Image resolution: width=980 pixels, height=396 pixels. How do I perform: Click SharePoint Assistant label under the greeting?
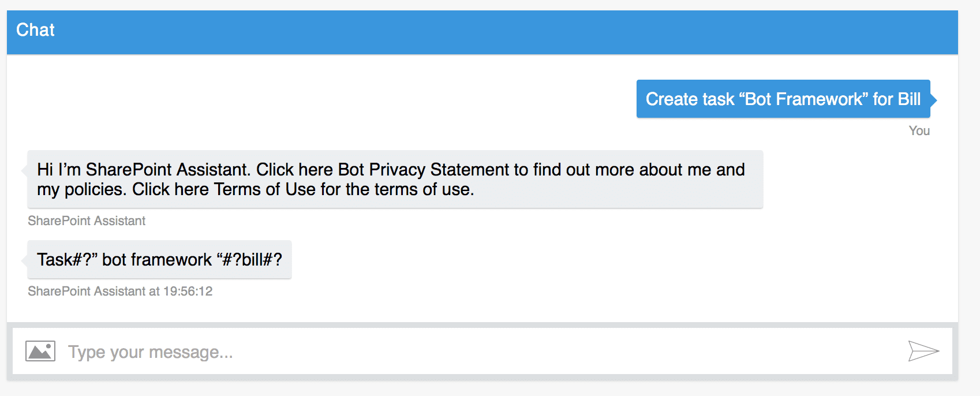pos(87,221)
